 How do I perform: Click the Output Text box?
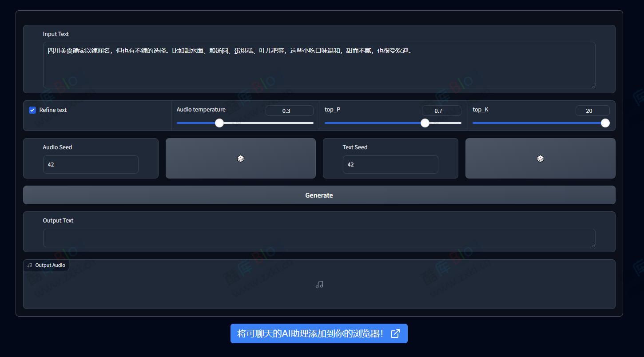point(319,238)
